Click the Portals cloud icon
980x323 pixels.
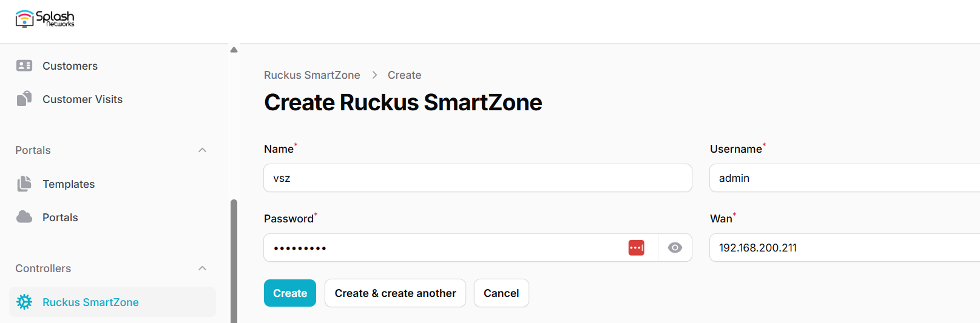pos(24,217)
